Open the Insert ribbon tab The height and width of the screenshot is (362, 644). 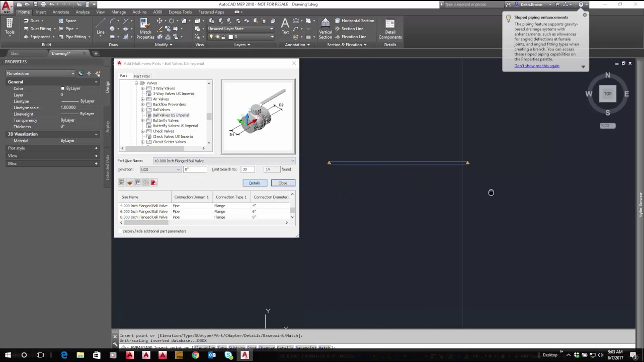41,12
